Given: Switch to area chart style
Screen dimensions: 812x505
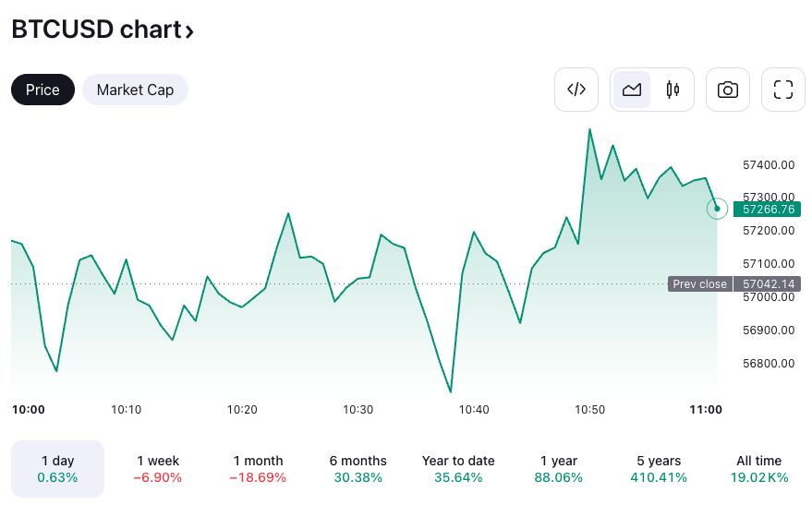Looking at the screenshot, I should 632,90.
